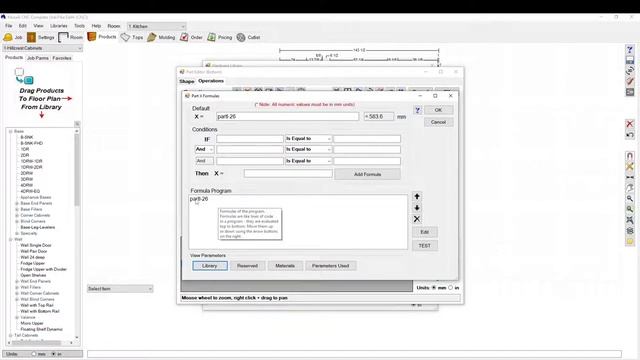Select in units radio in Part Editor

(451, 288)
